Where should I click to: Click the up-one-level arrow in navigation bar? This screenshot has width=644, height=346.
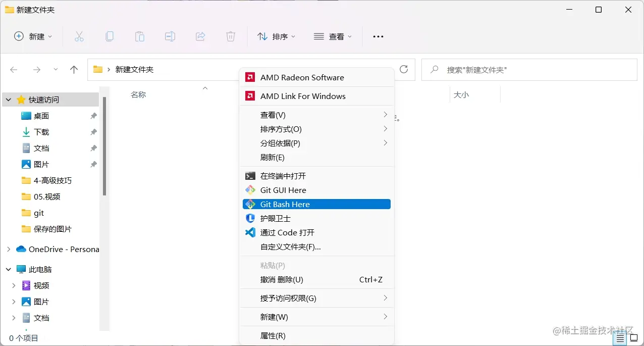(74, 69)
